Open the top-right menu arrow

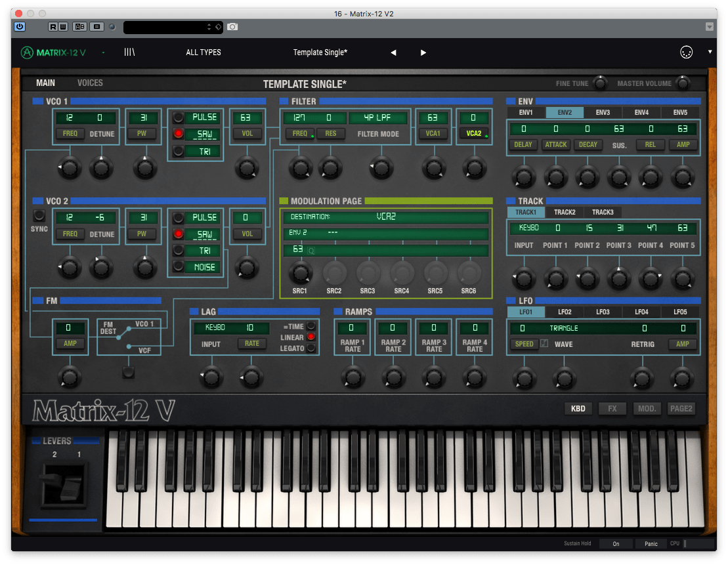710,52
